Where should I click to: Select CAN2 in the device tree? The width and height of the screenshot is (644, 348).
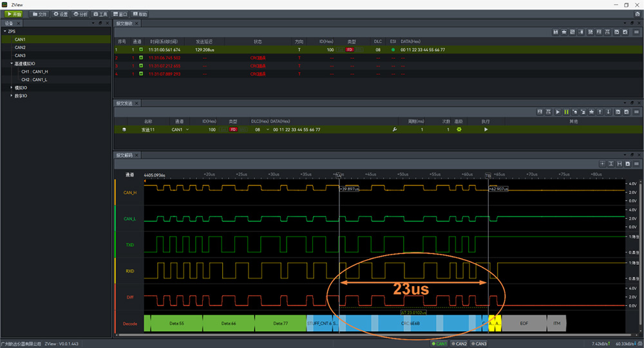click(x=21, y=47)
